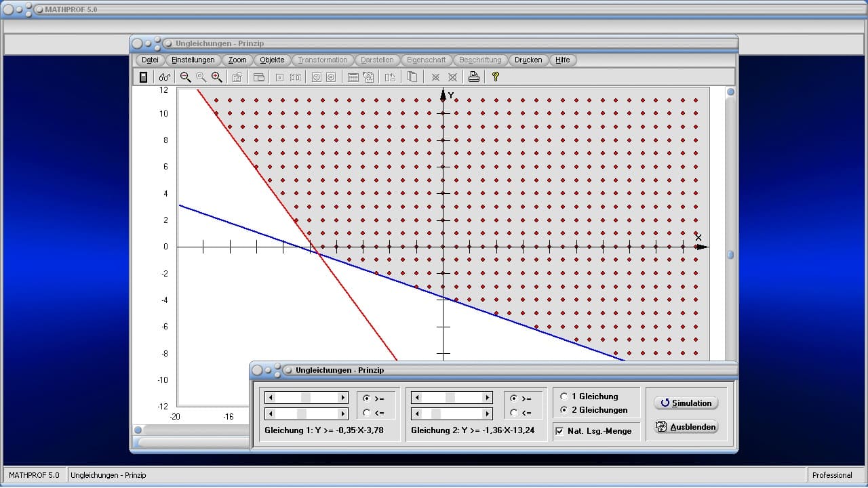
Task: Click the single-dot square icon
Action: 279,77
